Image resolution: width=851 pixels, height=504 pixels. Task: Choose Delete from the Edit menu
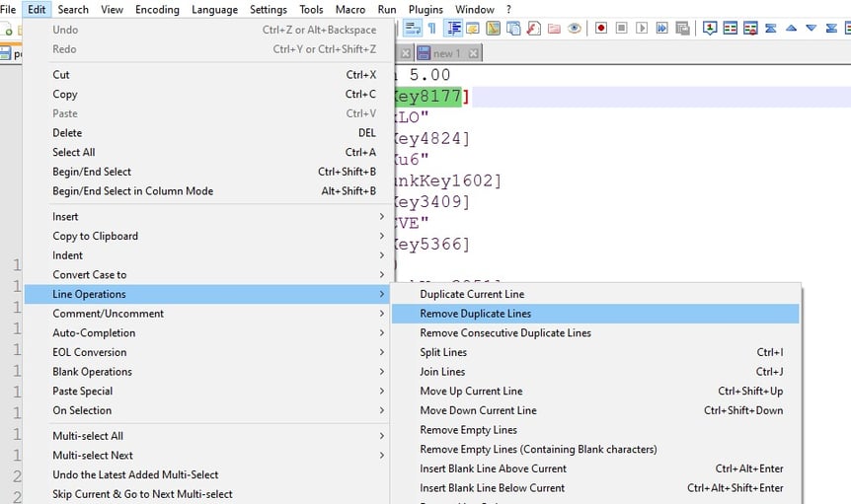207,133
